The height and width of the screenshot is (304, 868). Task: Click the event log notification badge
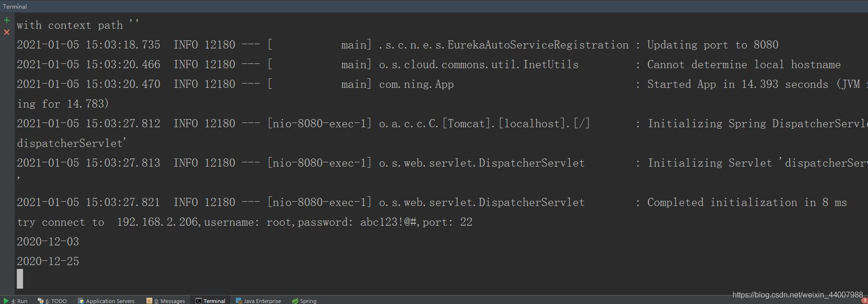click(x=864, y=301)
